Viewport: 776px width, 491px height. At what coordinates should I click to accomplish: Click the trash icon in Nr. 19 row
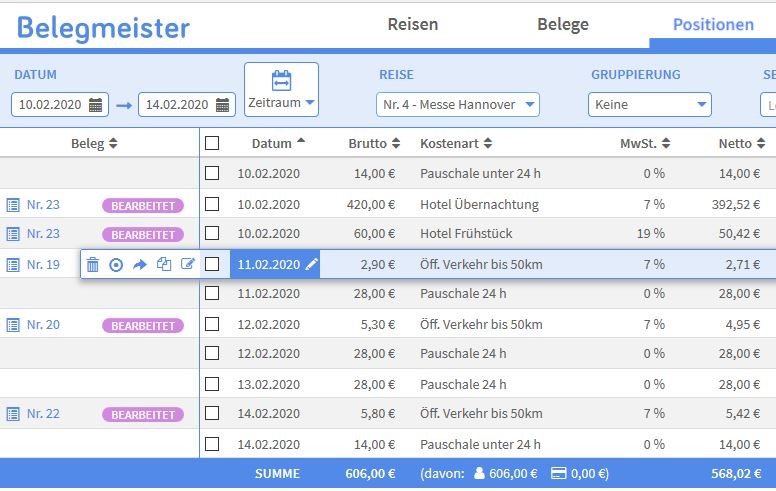click(92, 265)
